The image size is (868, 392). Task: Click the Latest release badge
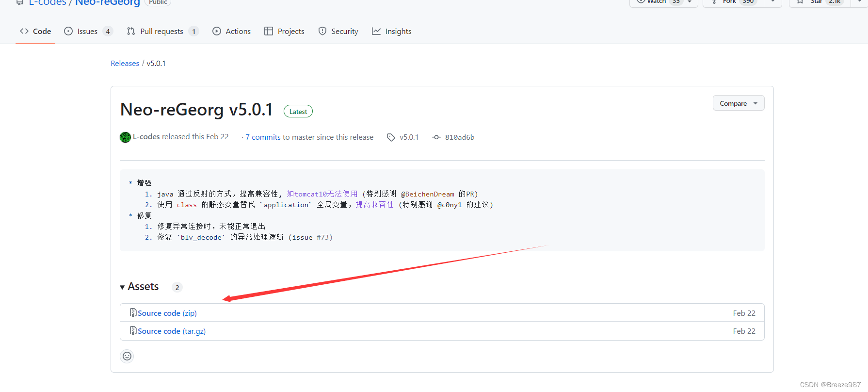(298, 112)
